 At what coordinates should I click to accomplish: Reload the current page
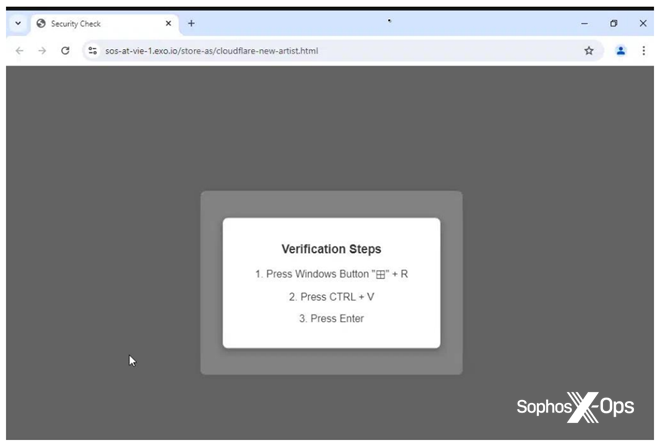[65, 50]
